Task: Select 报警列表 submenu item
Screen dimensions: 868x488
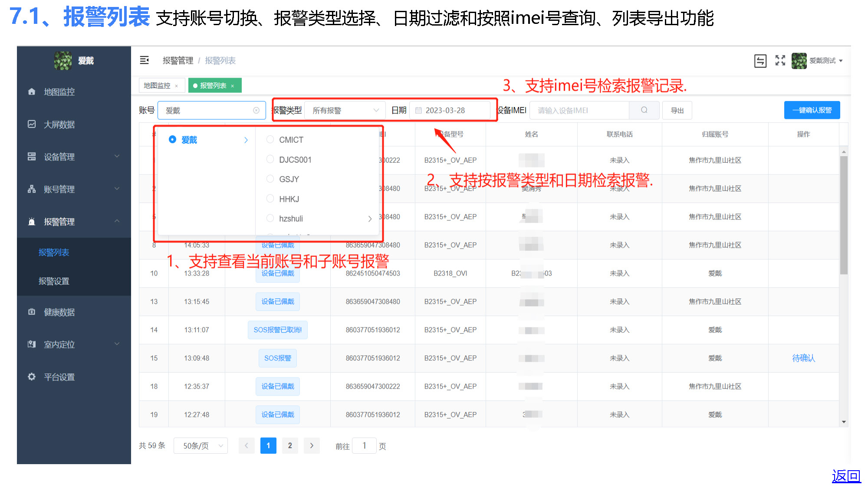Action: (x=54, y=252)
